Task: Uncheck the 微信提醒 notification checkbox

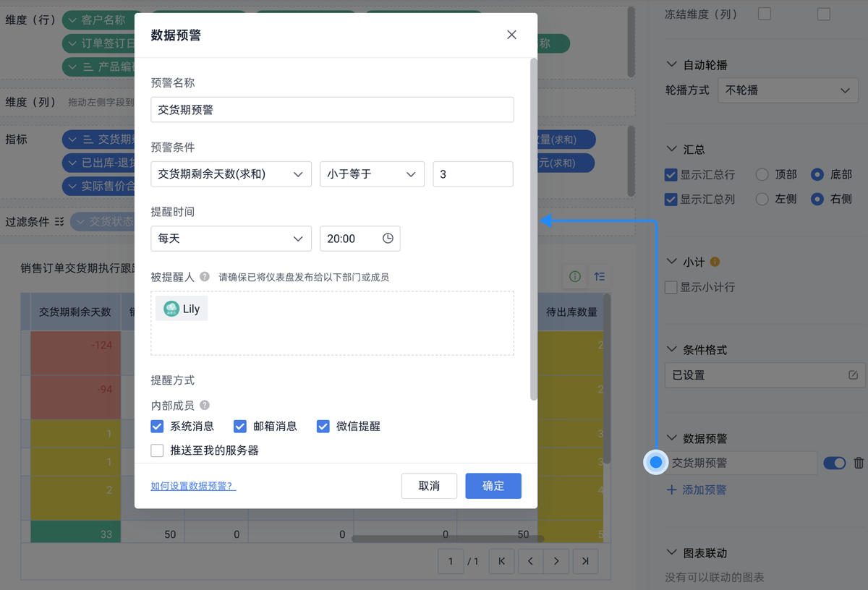Action: pos(323,426)
